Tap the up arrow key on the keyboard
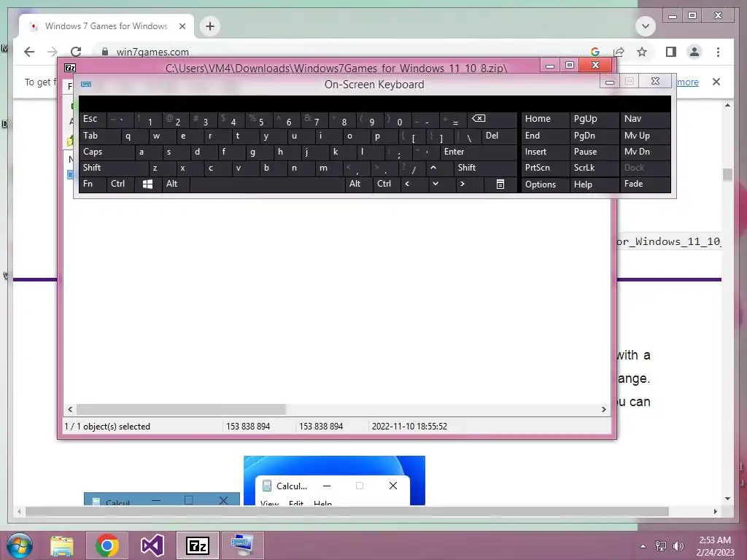This screenshot has width=747, height=560. (x=433, y=168)
